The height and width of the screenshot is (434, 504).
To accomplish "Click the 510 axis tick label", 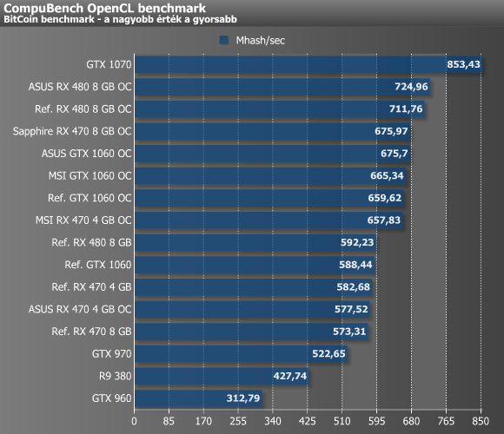I will [342, 421].
